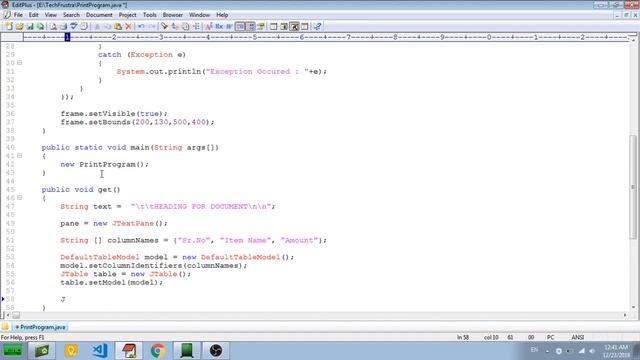Open the Edit menu

tap(33, 15)
